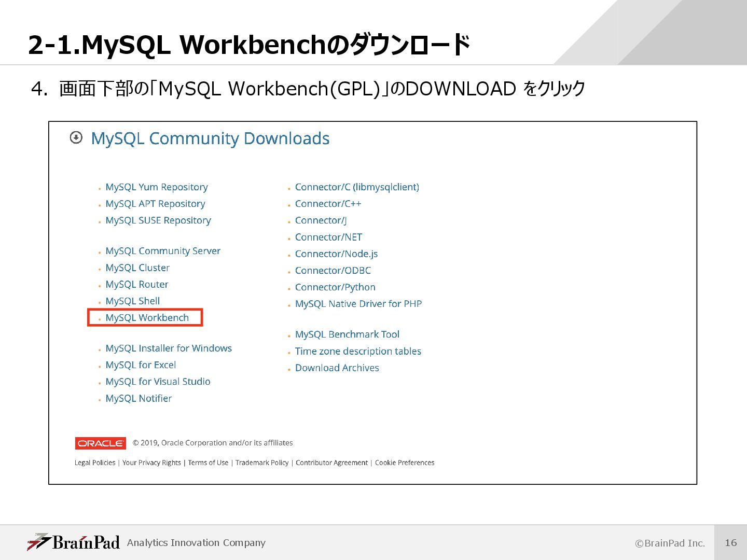747x560 pixels.
Task: Click the page number 16
Action: (x=731, y=542)
